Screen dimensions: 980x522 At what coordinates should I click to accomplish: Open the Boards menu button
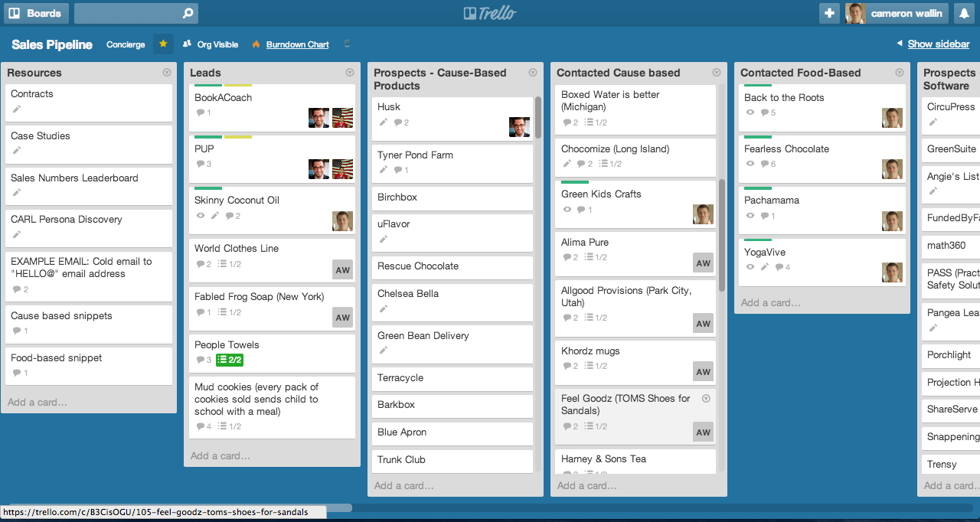pos(38,13)
